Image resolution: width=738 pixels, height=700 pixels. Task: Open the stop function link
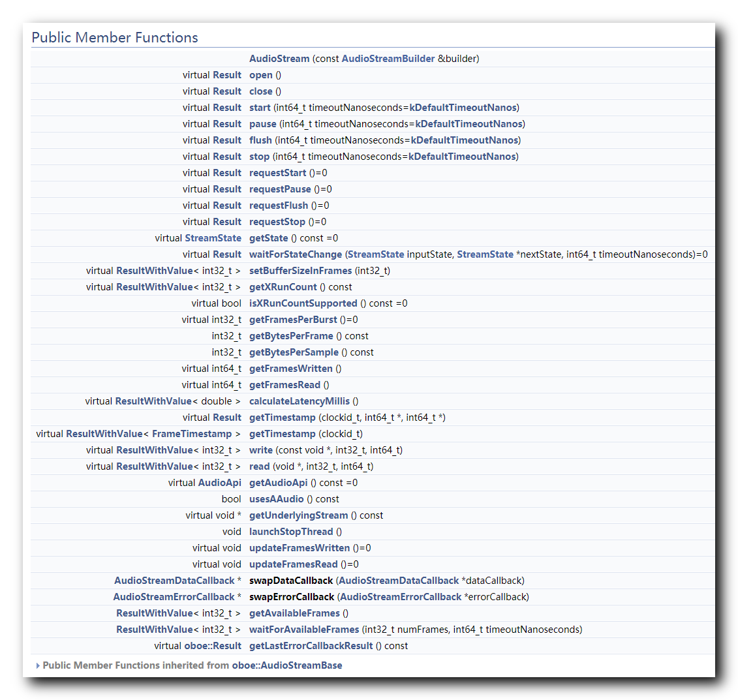[x=259, y=157]
